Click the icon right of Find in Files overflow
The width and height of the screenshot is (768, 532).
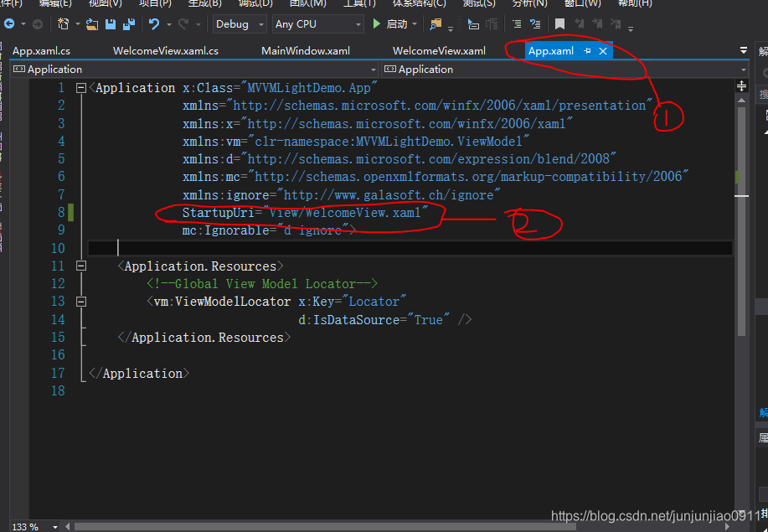473,23
